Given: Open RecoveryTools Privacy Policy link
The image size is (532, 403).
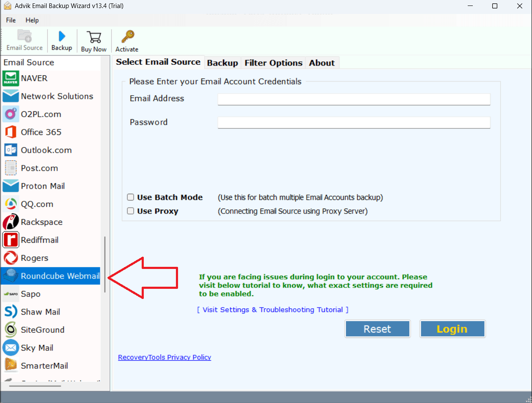Looking at the screenshot, I should point(165,357).
